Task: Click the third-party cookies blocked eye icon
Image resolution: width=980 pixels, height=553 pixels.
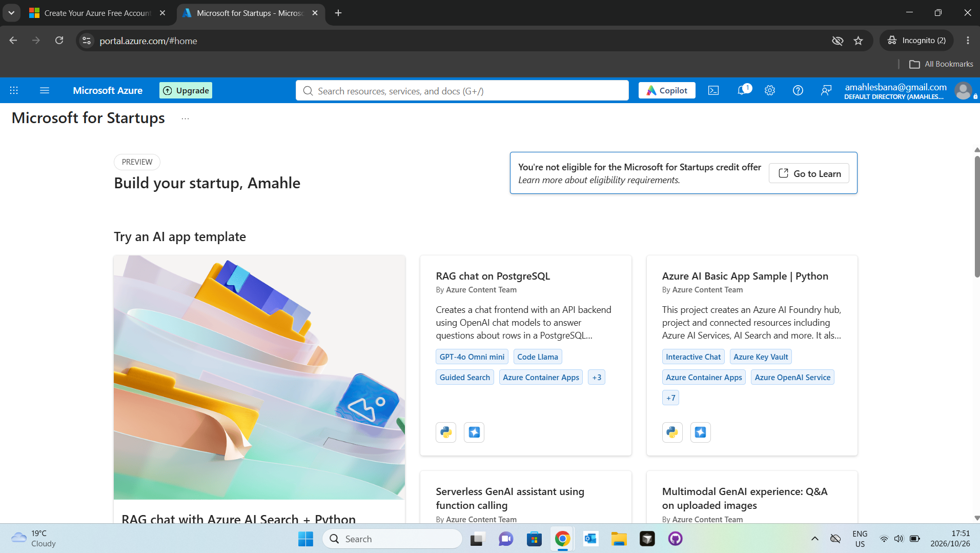Action: click(838, 41)
